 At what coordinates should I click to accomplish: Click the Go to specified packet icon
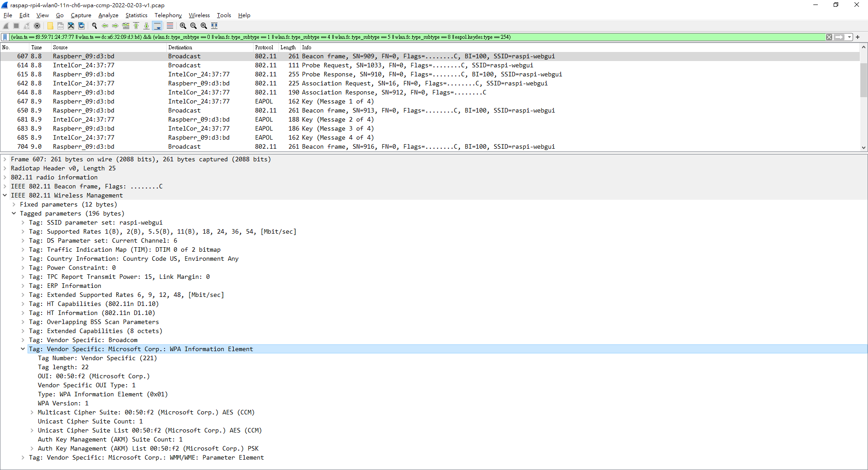pyautogui.click(x=126, y=26)
